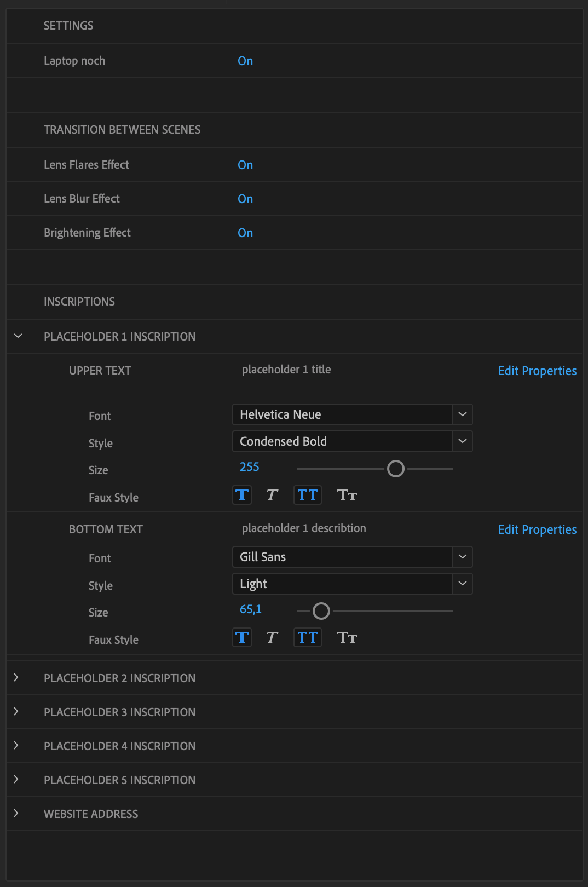Toggle faux bold for Upper Text
Viewport: 588px width, 887px height.
[x=242, y=496]
